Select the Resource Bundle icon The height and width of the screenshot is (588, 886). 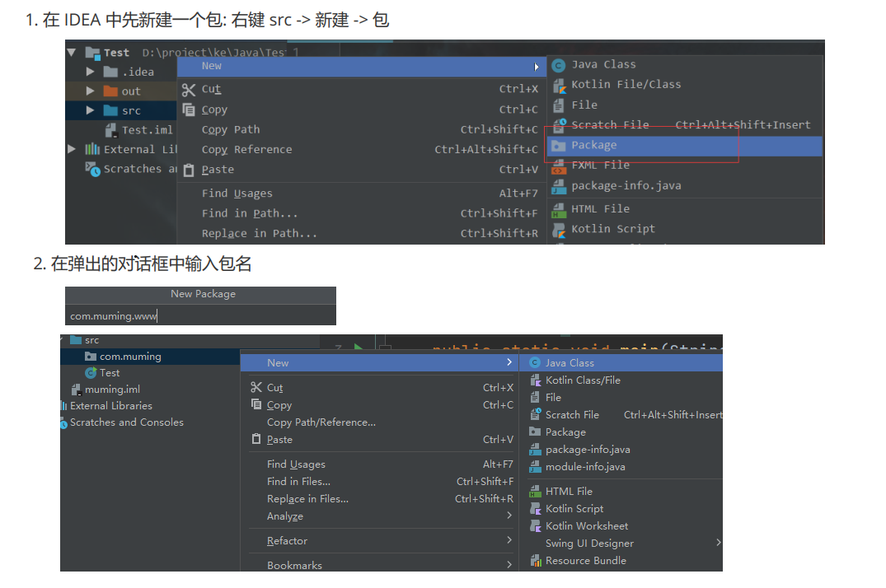pyautogui.click(x=537, y=560)
